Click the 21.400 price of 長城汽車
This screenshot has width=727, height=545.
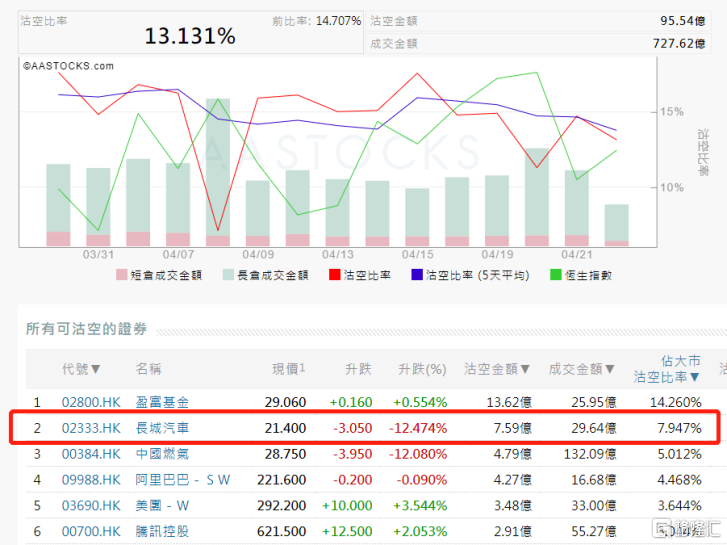pos(285,428)
